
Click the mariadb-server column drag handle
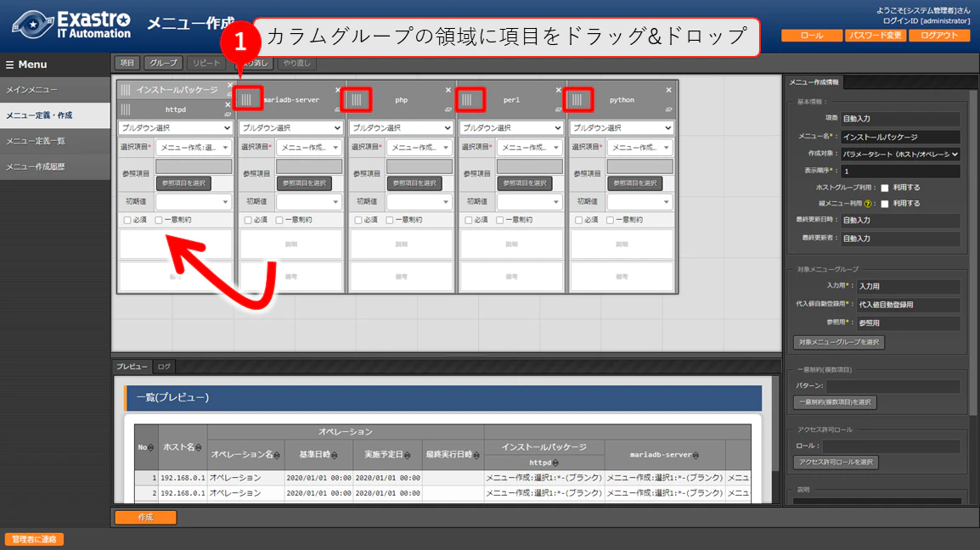[x=247, y=99]
